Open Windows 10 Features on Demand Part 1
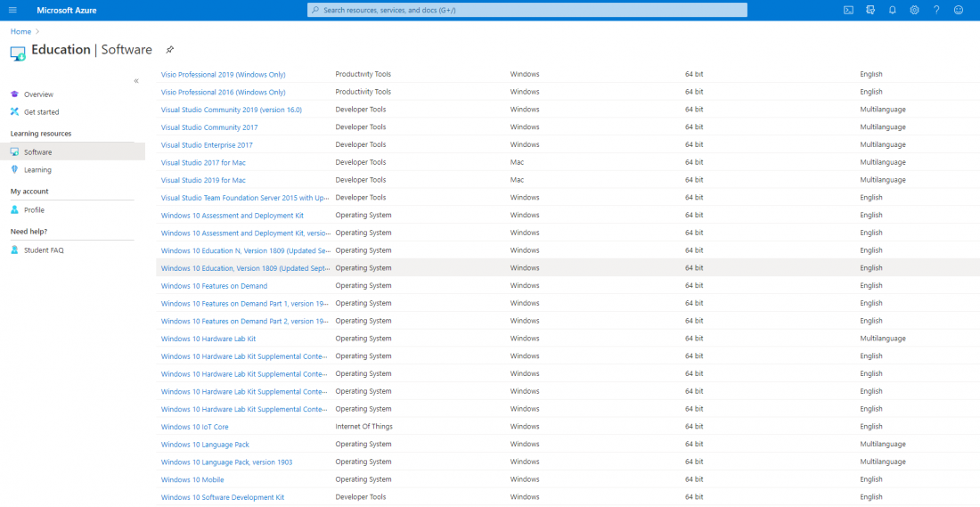This screenshot has width=980, height=507. (245, 303)
